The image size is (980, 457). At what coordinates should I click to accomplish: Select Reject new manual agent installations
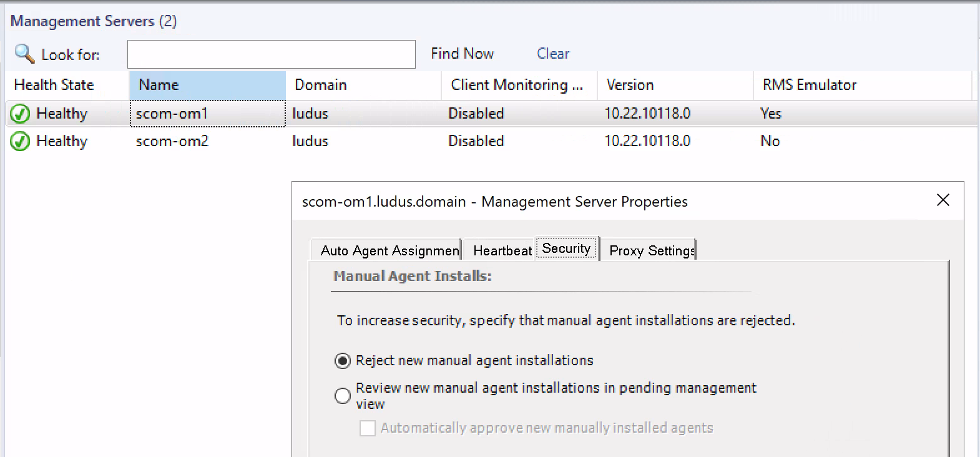click(343, 361)
